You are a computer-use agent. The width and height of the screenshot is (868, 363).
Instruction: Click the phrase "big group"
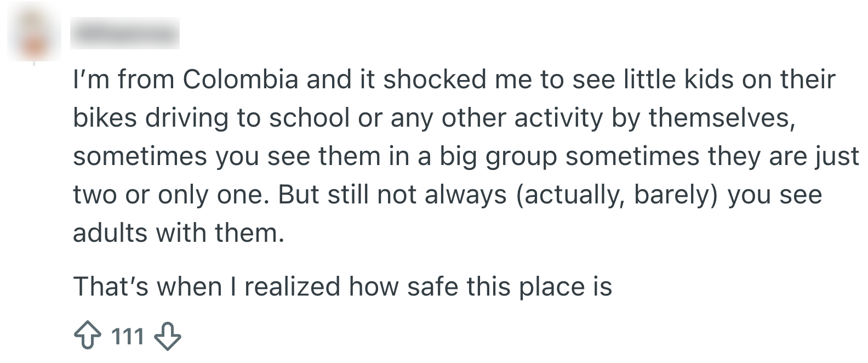point(498,157)
